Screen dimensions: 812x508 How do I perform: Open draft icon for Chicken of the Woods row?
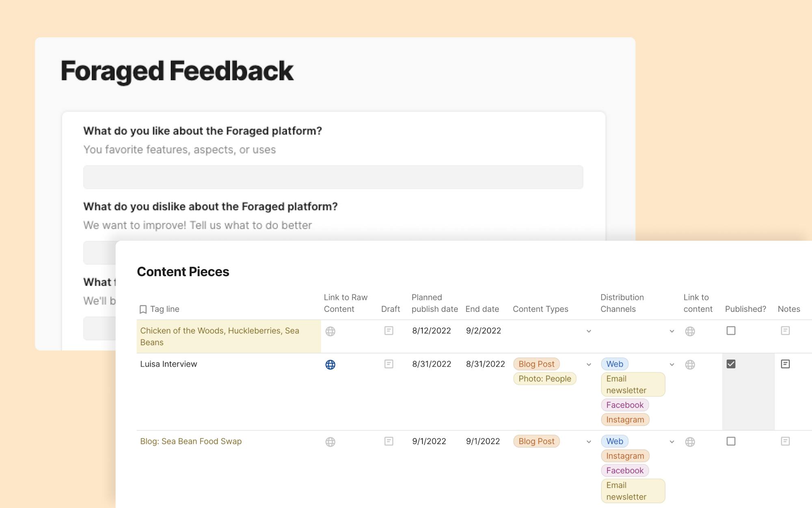[x=389, y=331]
